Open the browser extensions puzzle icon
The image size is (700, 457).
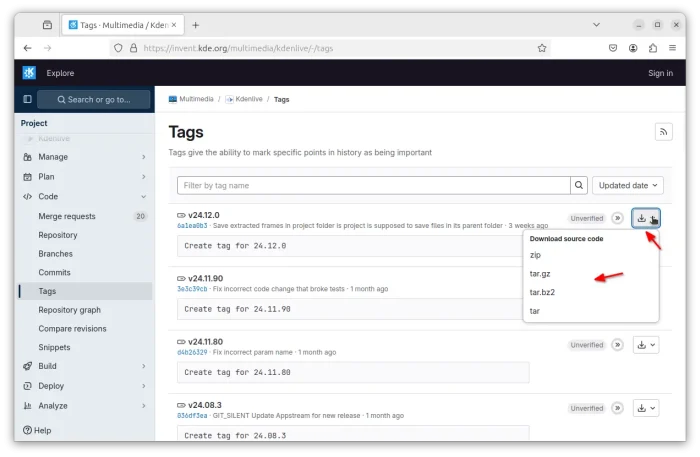tap(653, 48)
